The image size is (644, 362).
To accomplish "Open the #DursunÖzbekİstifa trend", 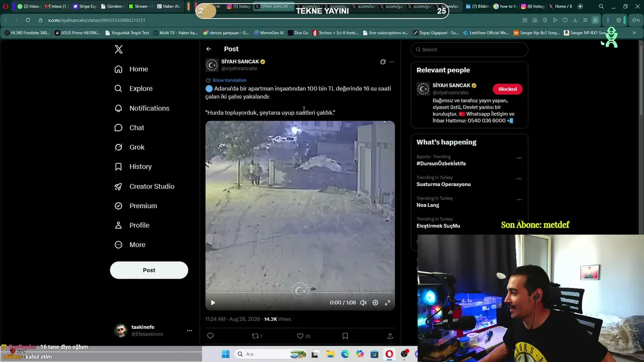I will pos(441,163).
